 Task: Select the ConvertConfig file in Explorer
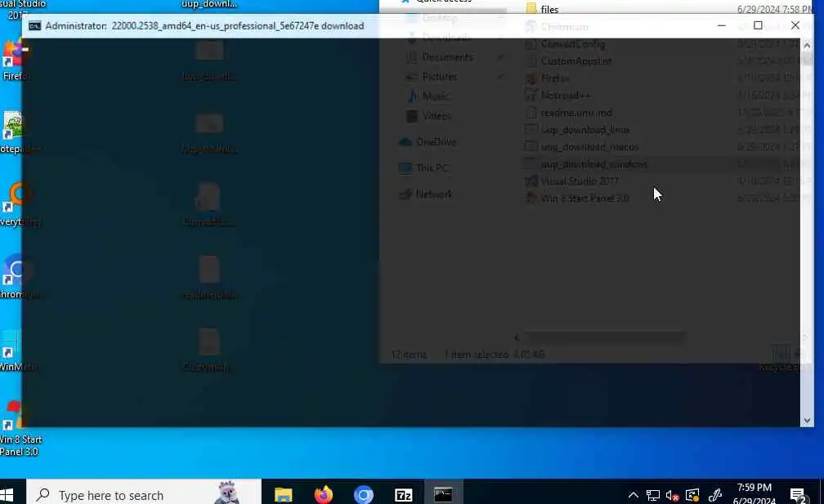pos(573,44)
